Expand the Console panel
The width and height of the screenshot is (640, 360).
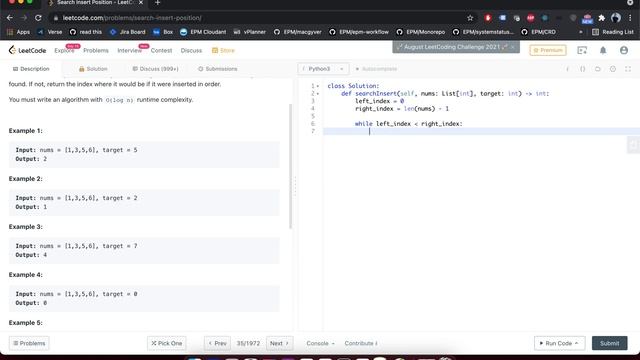[x=320, y=343]
